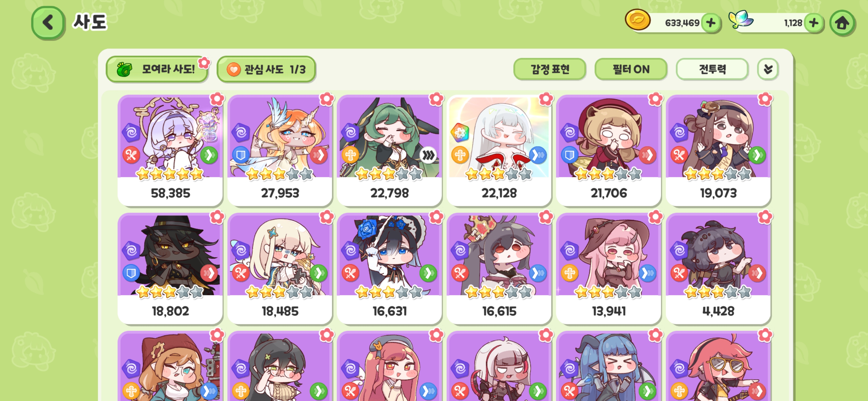This screenshot has width=868, height=401.
Task: Tap the gold coin currency icon
Action: point(638,20)
